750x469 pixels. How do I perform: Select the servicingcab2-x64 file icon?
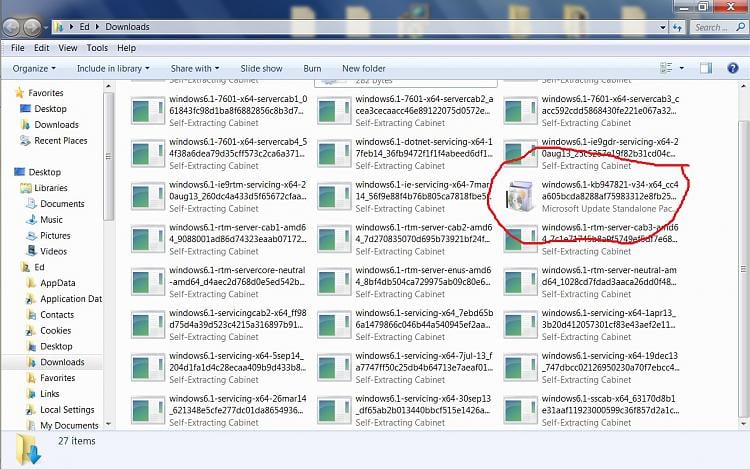(148, 325)
